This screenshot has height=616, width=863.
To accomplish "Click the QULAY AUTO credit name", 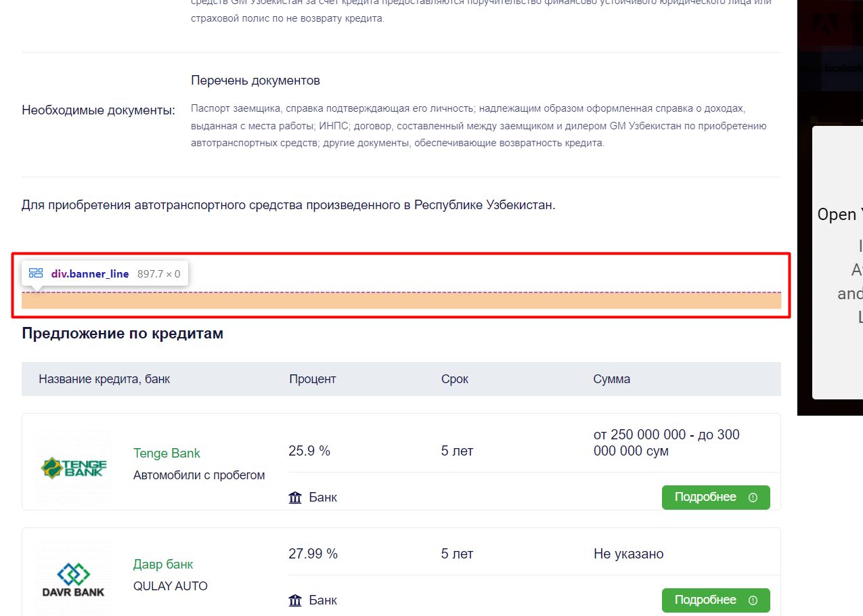I will tap(171, 586).
